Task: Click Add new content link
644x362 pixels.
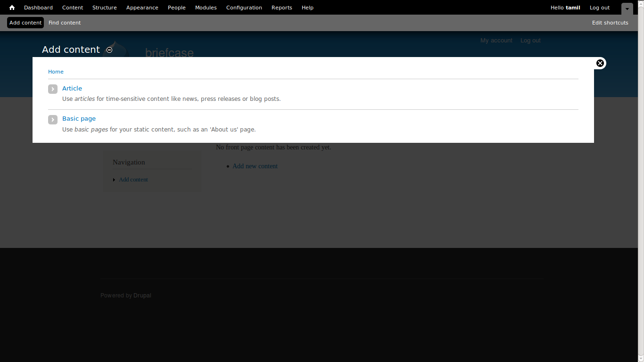Action: coord(255,166)
